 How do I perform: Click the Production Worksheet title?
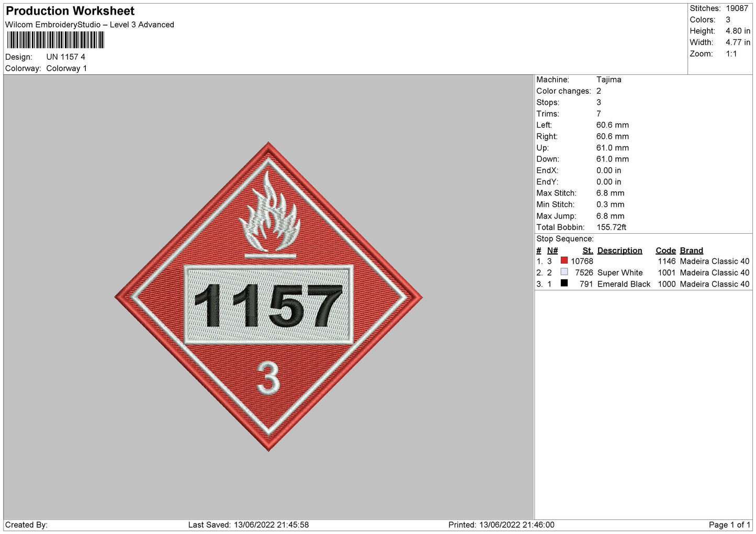coord(70,11)
